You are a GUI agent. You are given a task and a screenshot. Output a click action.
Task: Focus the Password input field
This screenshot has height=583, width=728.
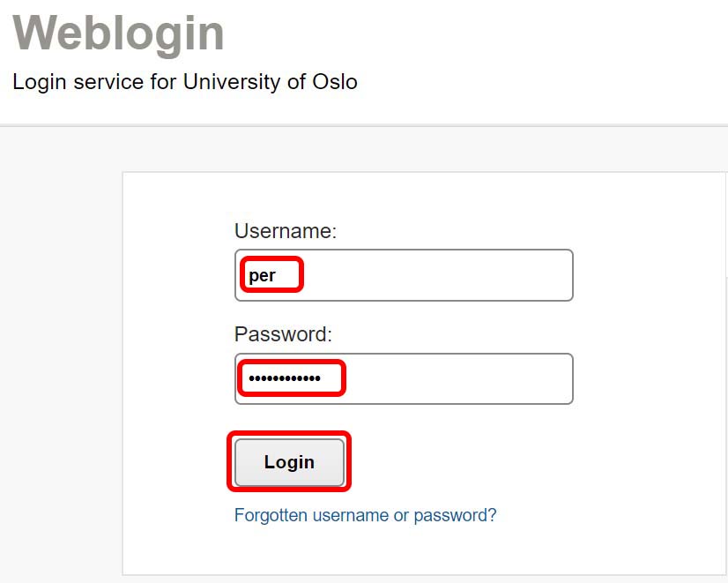click(x=403, y=379)
